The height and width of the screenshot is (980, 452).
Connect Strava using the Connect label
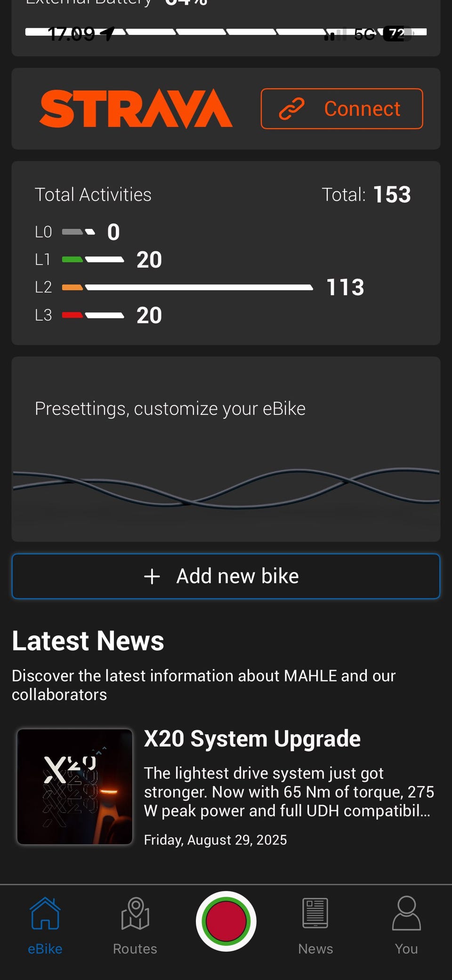pos(362,109)
